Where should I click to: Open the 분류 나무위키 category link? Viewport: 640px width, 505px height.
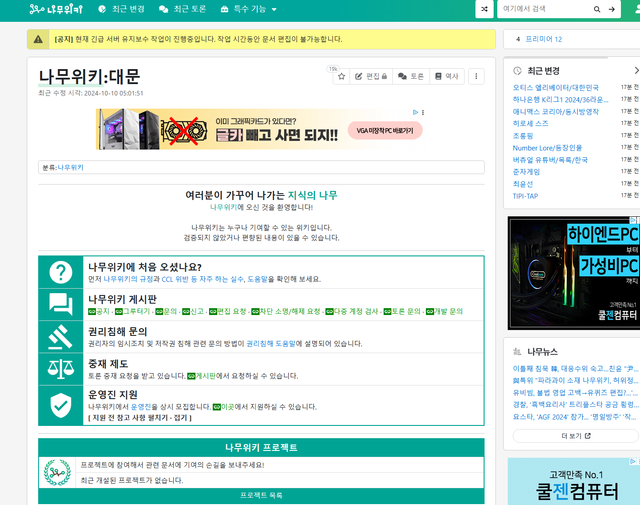point(70,167)
